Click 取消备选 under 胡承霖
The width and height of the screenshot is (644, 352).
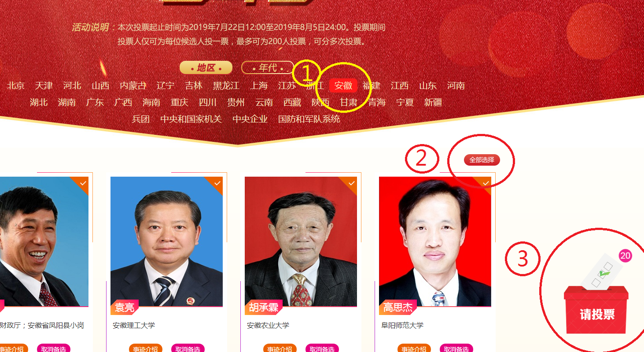[322, 348]
